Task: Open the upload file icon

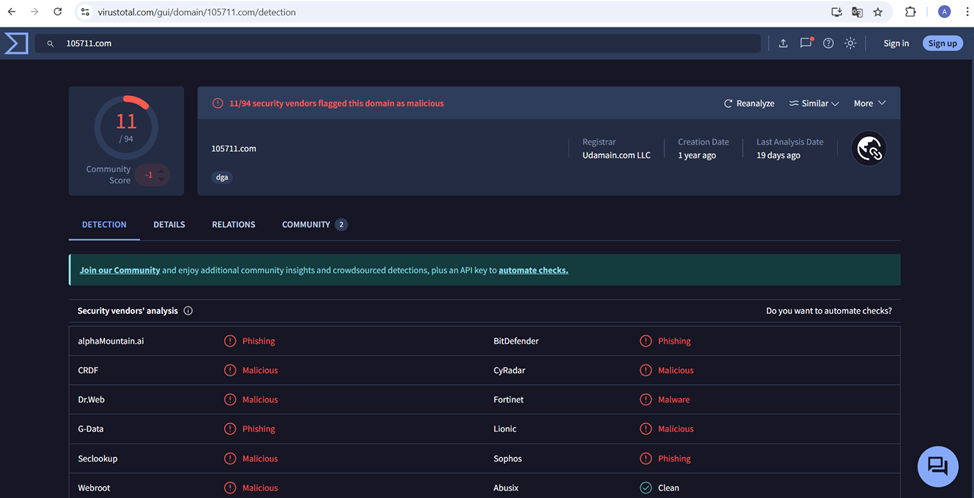Action: [x=783, y=43]
